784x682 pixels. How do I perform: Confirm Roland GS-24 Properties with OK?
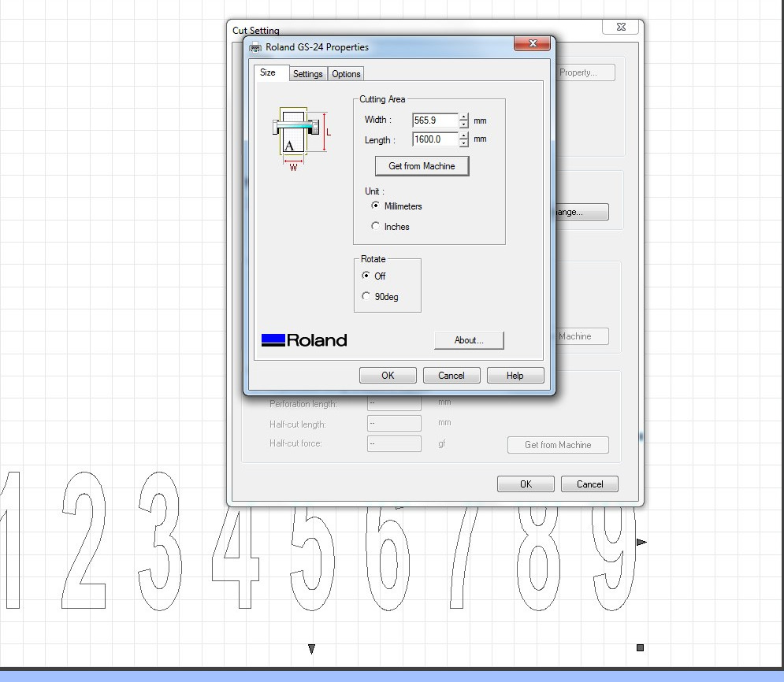tap(388, 375)
